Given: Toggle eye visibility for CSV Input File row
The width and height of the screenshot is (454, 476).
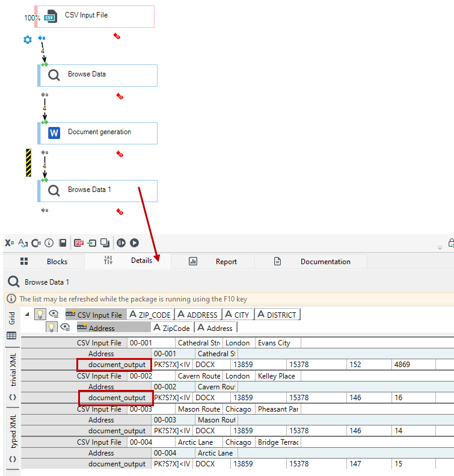Looking at the screenshot, I should tap(54, 314).
